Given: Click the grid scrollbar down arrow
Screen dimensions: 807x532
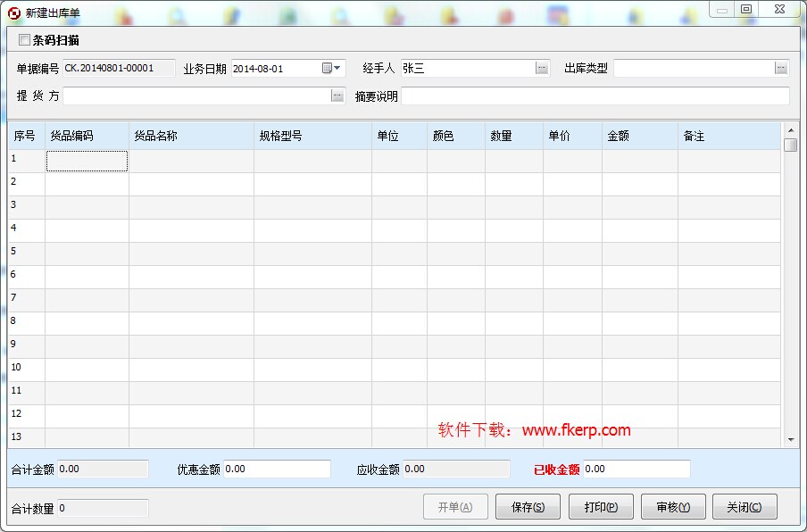Looking at the screenshot, I should (x=791, y=440).
